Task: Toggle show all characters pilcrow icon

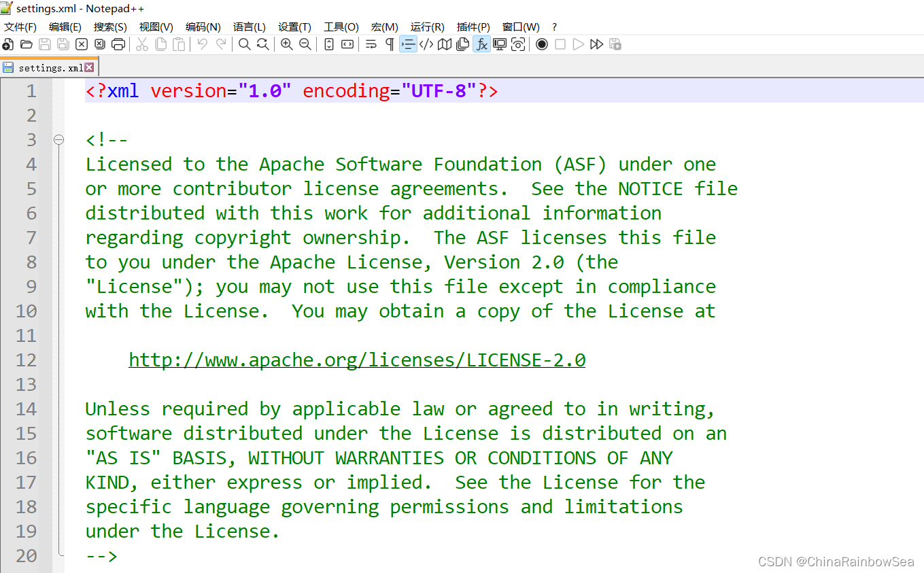Action: pyautogui.click(x=390, y=44)
